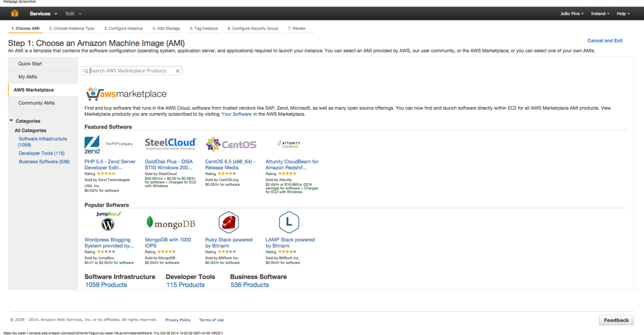Click the Zend logo thumbnail
Viewport: 644px width, 335px height.
(109, 145)
